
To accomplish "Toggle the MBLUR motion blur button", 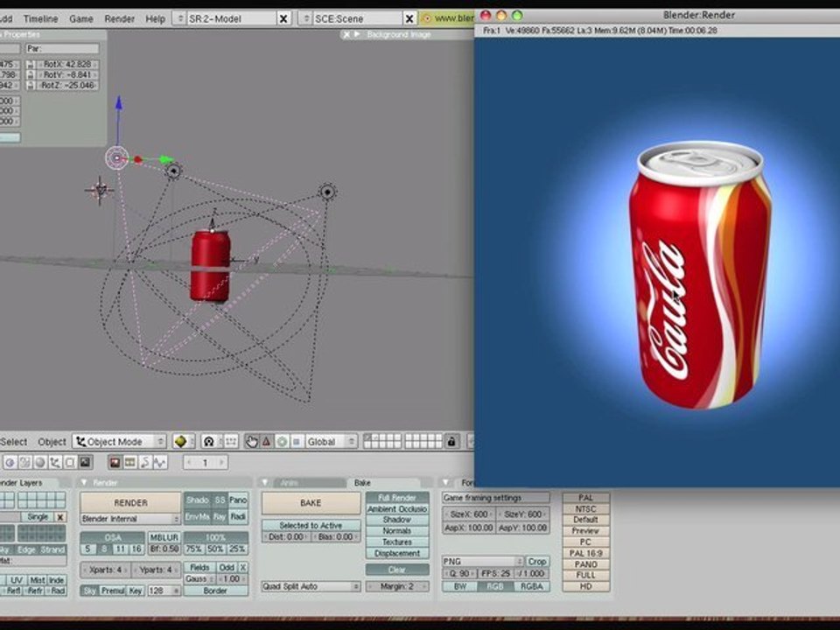I will pyautogui.click(x=164, y=537).
